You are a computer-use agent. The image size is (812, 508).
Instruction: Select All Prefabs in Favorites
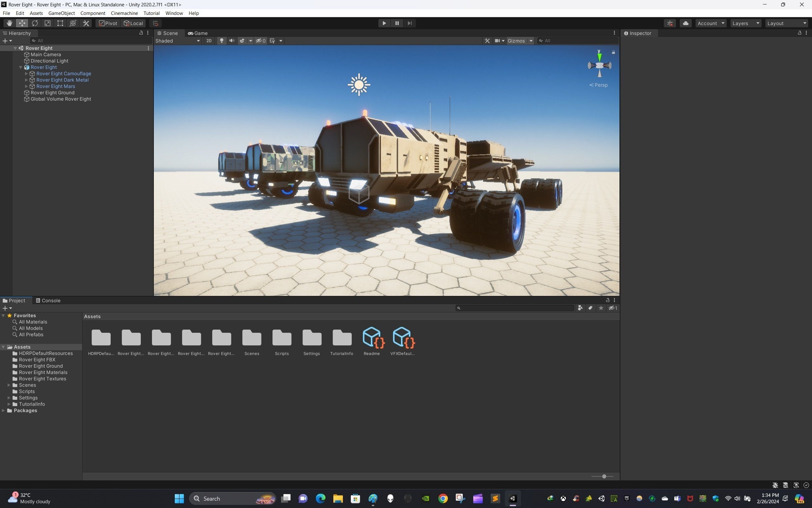(x=31, y=335)
